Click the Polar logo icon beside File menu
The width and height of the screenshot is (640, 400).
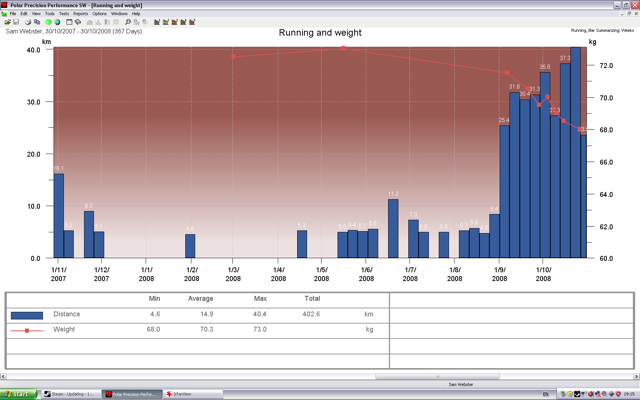4,13
